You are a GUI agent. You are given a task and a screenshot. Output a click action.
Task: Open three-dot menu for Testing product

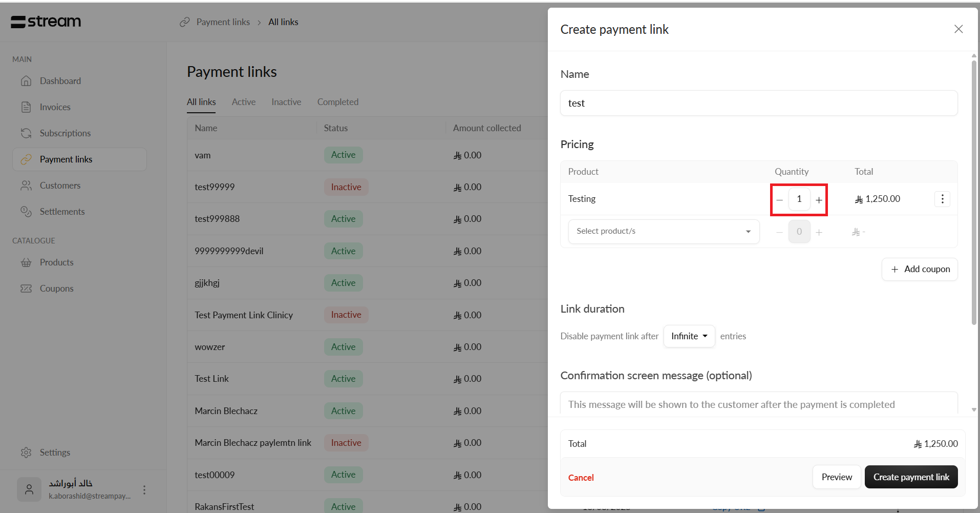tap(942, 199)
